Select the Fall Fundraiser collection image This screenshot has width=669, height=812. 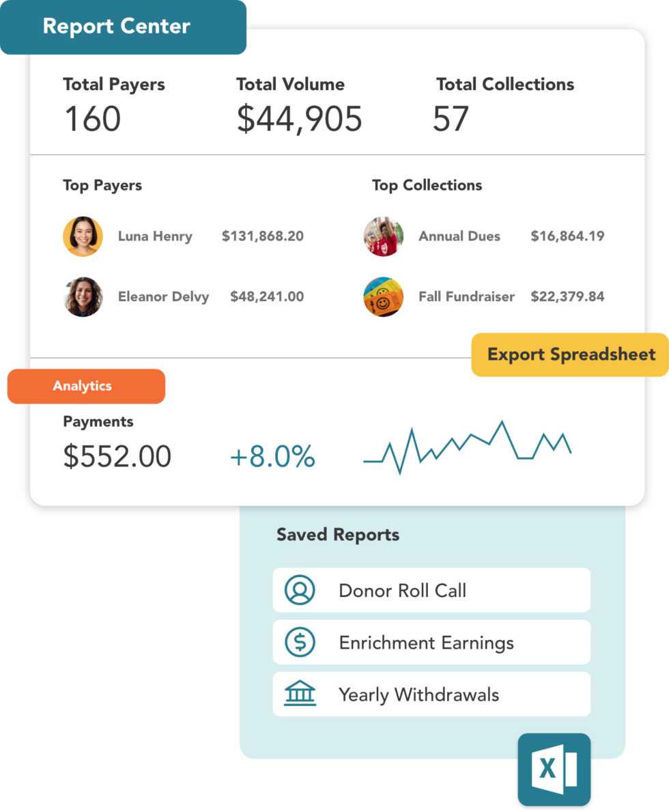click(383, 296)
